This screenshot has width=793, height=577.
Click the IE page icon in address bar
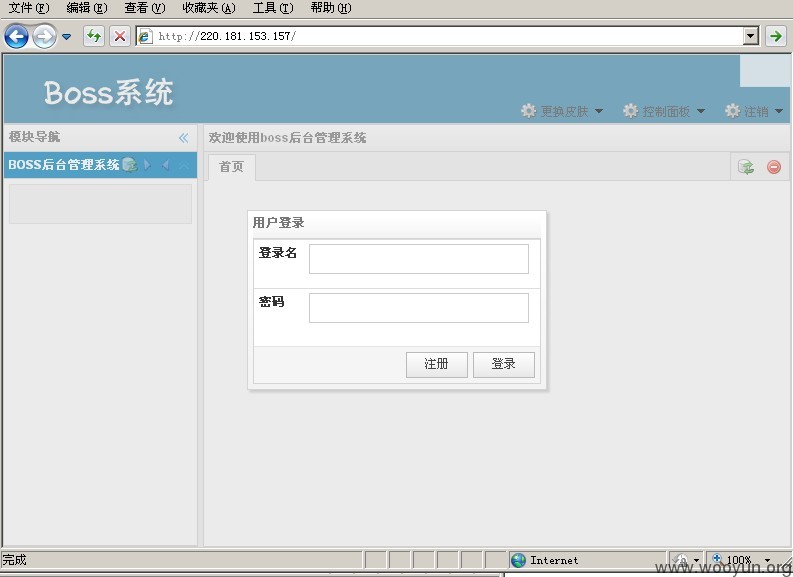point(145,36)
